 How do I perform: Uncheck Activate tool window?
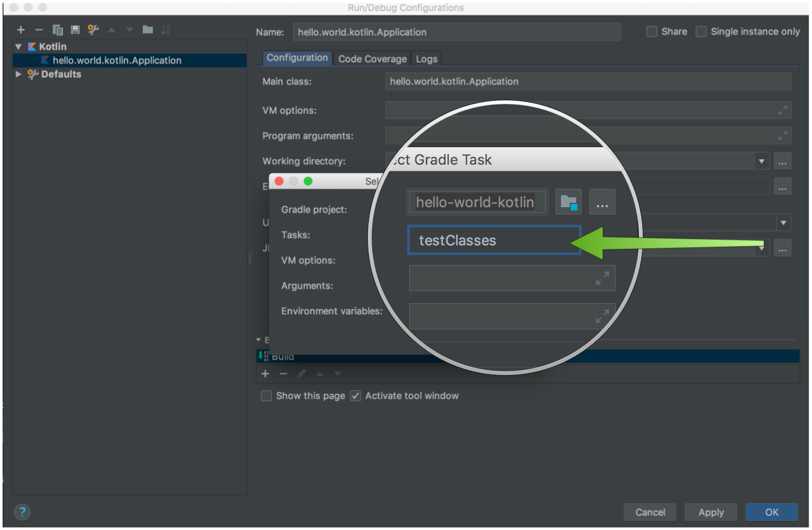pos(355,395)
